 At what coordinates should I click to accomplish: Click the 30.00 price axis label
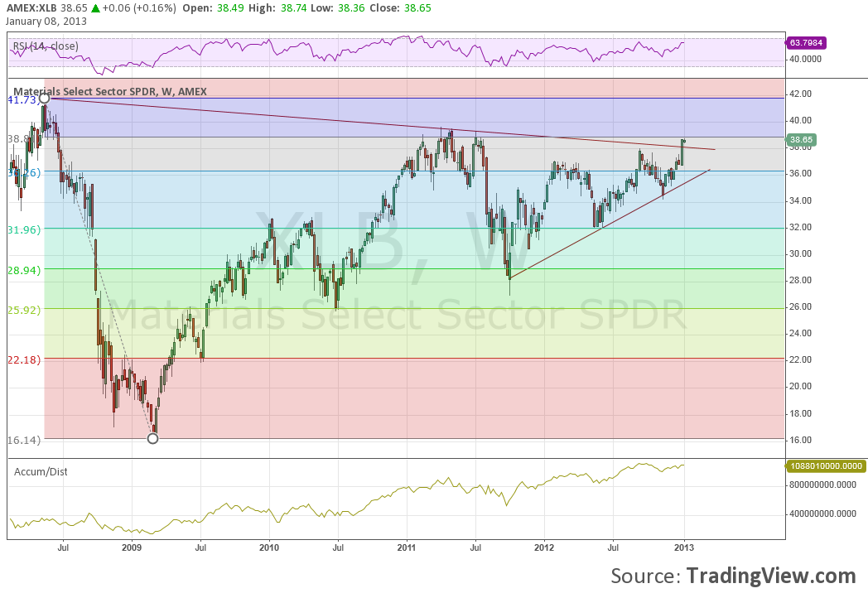click(800, 253)
